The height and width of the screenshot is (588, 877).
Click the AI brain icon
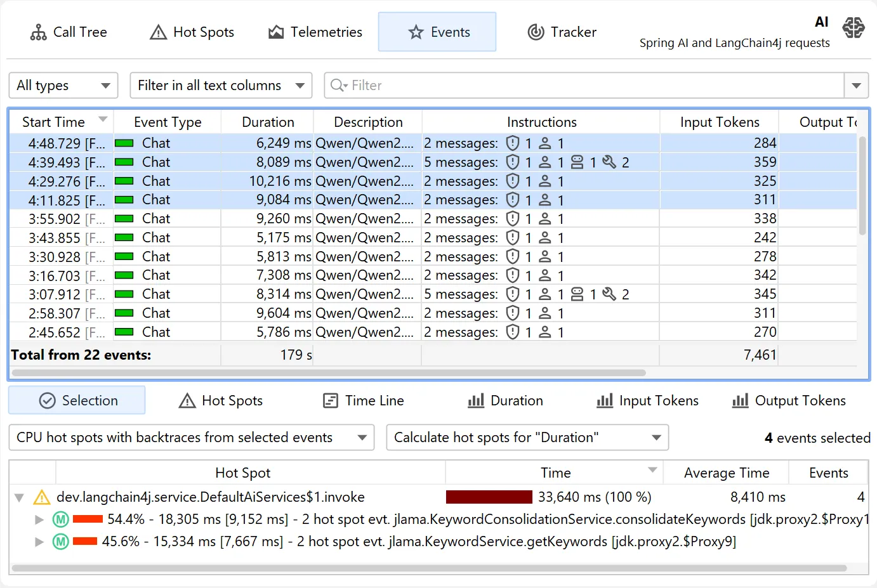point(854,28)
